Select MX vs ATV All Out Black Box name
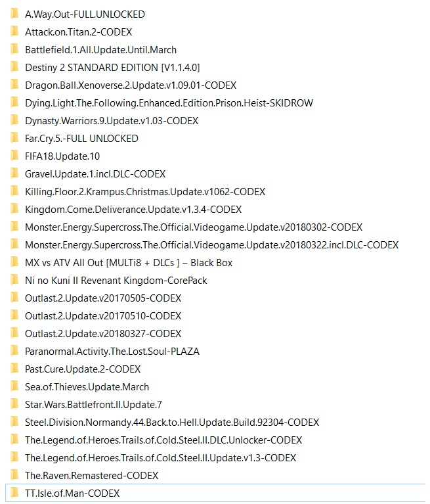The image size is (430, 504). pos(129,263)
